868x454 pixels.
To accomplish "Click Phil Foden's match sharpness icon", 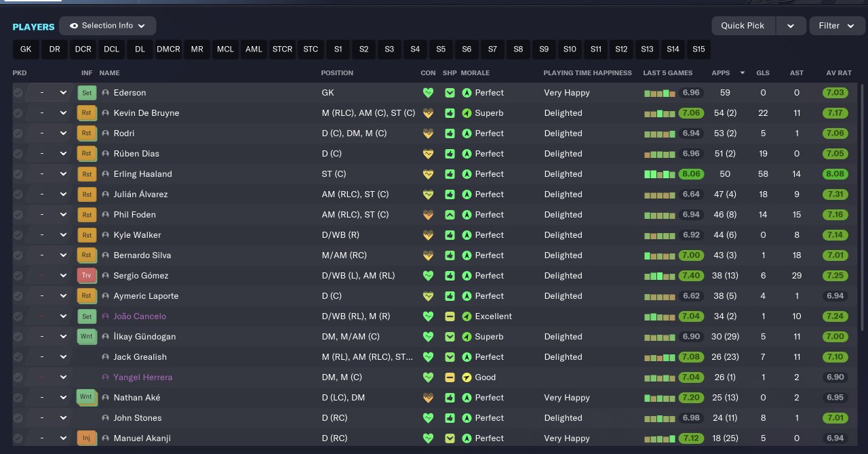I will pos(450,215).
